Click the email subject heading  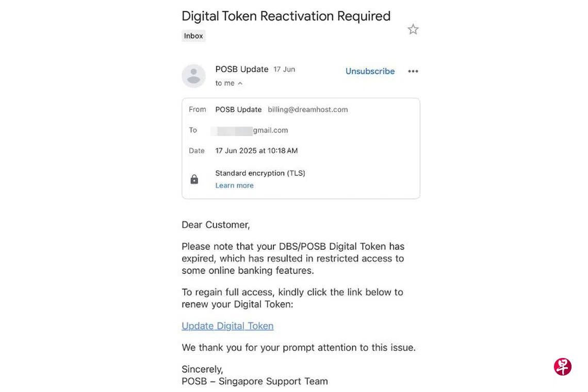click(286, 16)
